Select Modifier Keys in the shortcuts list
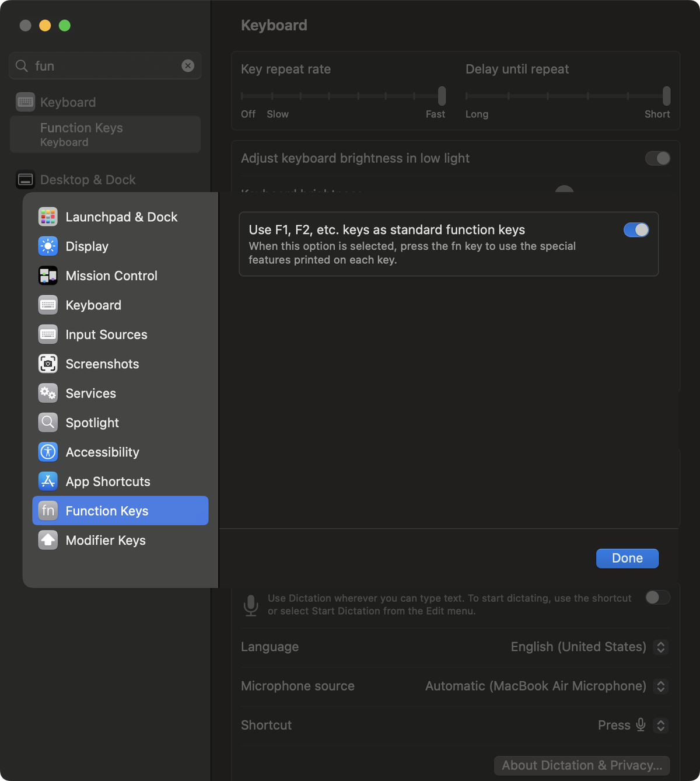 (106, 541)
